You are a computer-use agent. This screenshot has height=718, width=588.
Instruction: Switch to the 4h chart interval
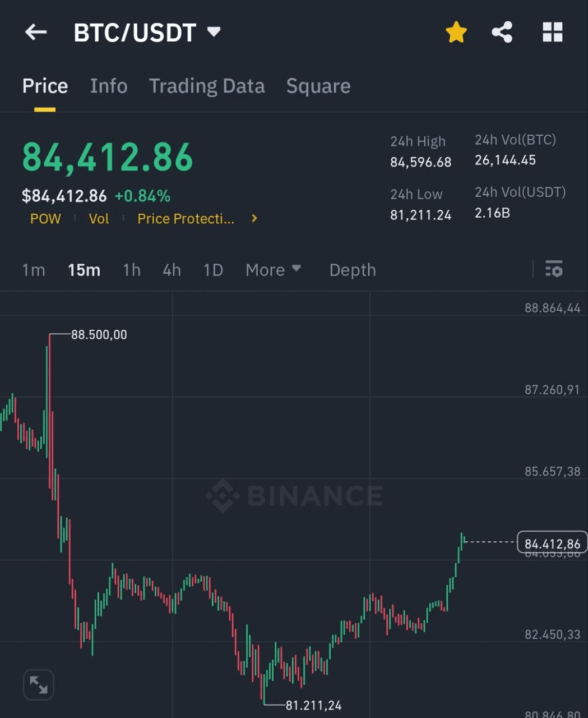click(172, 270)
